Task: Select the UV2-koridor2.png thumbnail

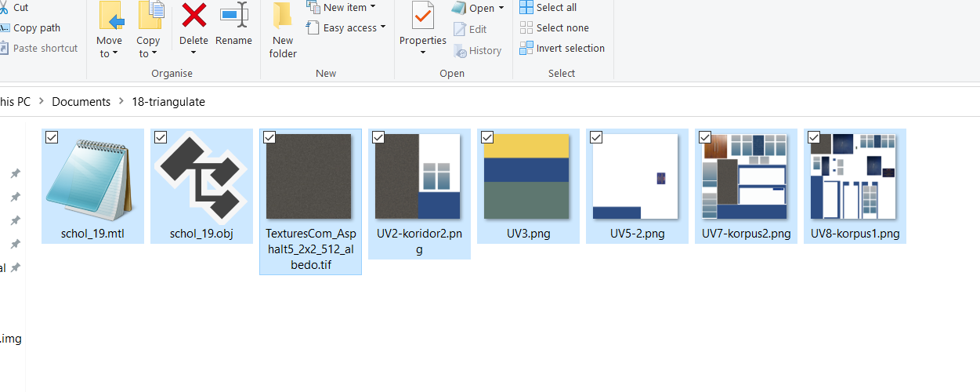Action: (418, 176)
